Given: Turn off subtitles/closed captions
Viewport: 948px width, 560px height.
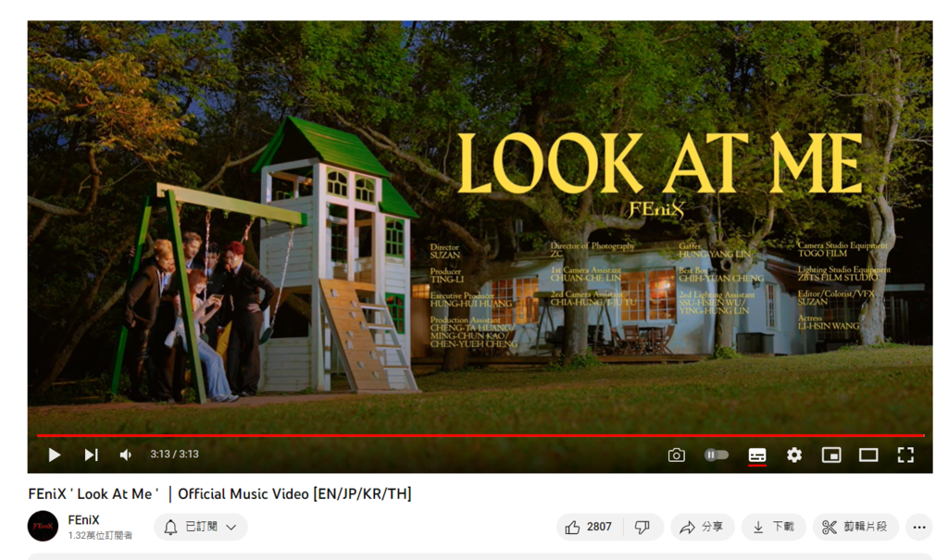Looking at the screenshot, I should (757, 454).
